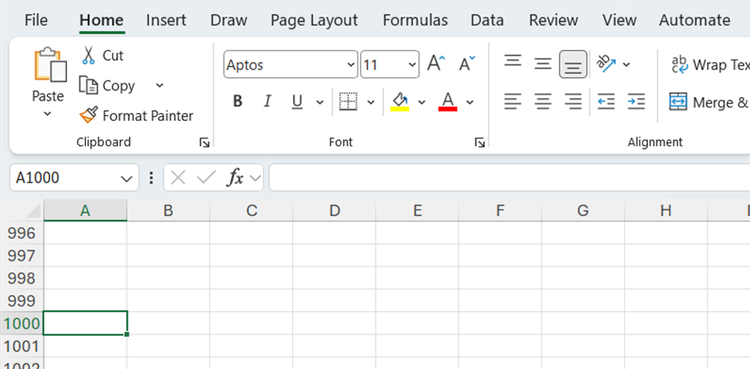Open Paste options dropdown arrow
The height and width of the screenshot is (369, 750).
coord(47,114)
